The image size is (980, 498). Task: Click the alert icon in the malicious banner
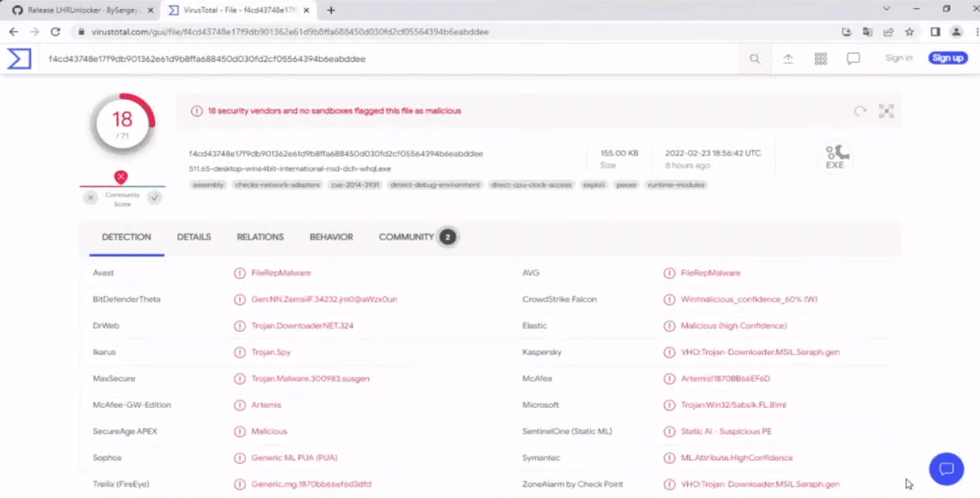pos(196,111)
